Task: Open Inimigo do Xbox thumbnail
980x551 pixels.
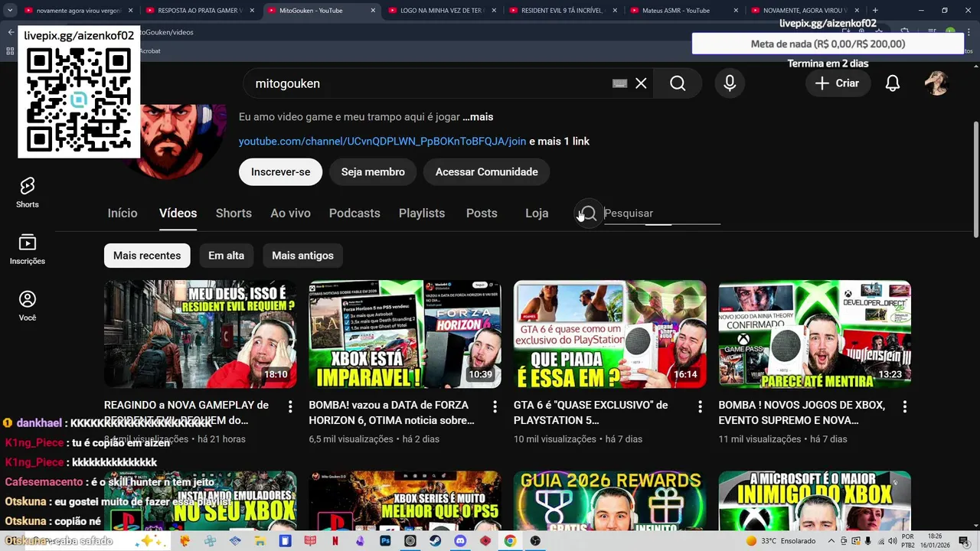Action: click(x=815, y=500)
